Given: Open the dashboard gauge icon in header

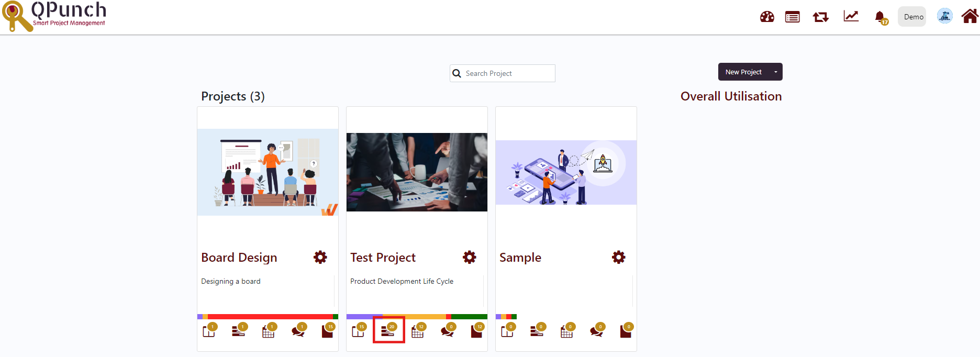Looking at the screenshot, I should click(767, 17).
